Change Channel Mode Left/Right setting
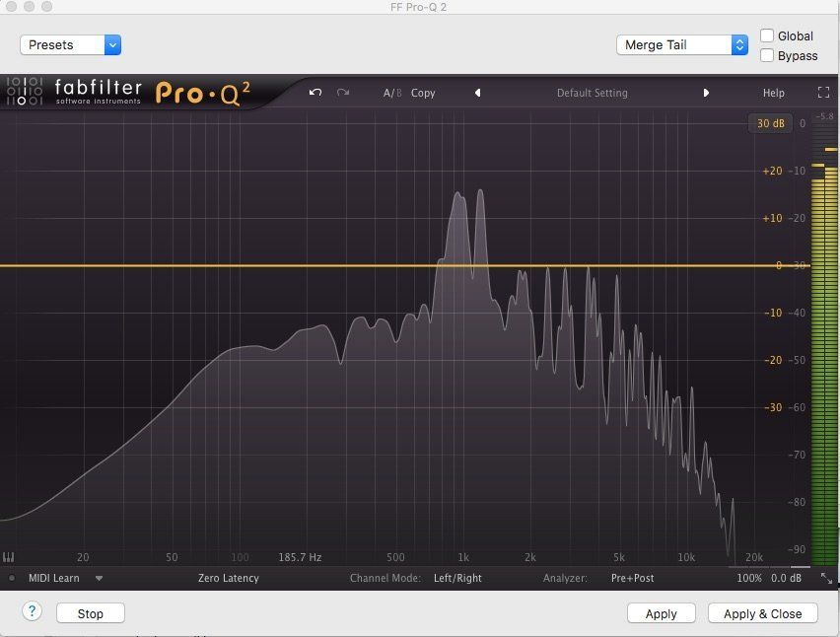Viewport: 840px width, 637px height. click(x=457, y=578)
